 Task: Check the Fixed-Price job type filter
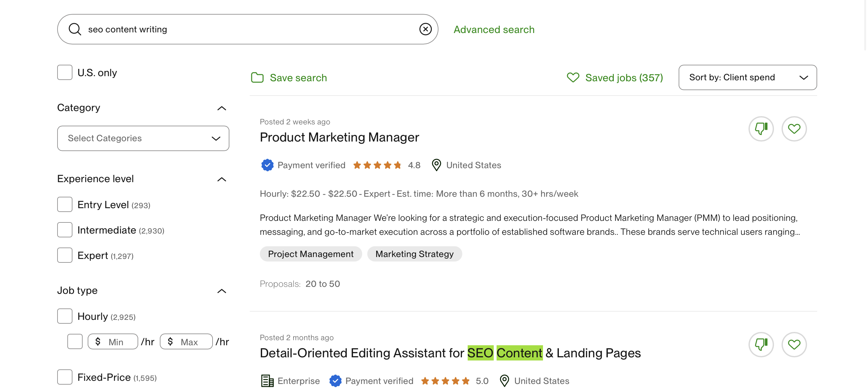(65, 377)
